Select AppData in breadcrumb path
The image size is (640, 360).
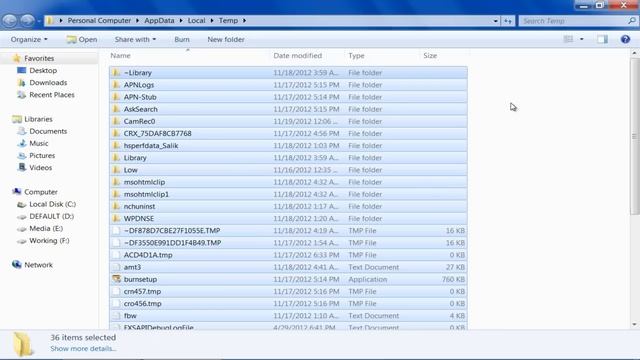(x=159, y=20)
